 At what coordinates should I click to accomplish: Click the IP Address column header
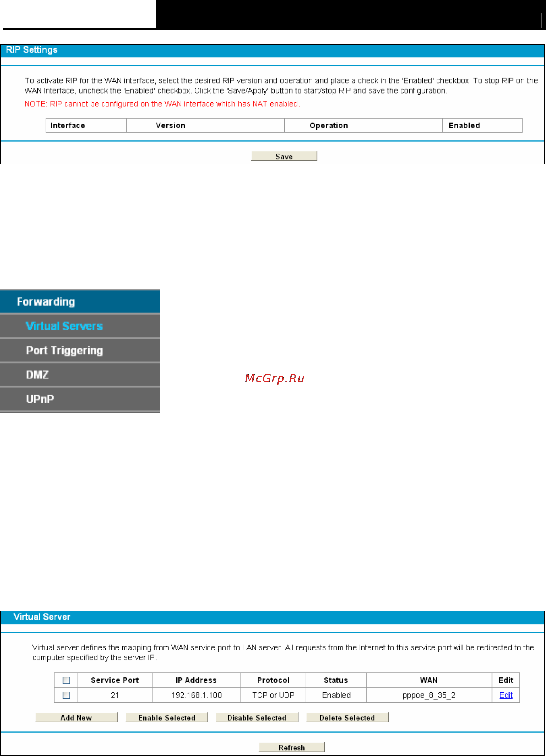click(x=196, y=680)
